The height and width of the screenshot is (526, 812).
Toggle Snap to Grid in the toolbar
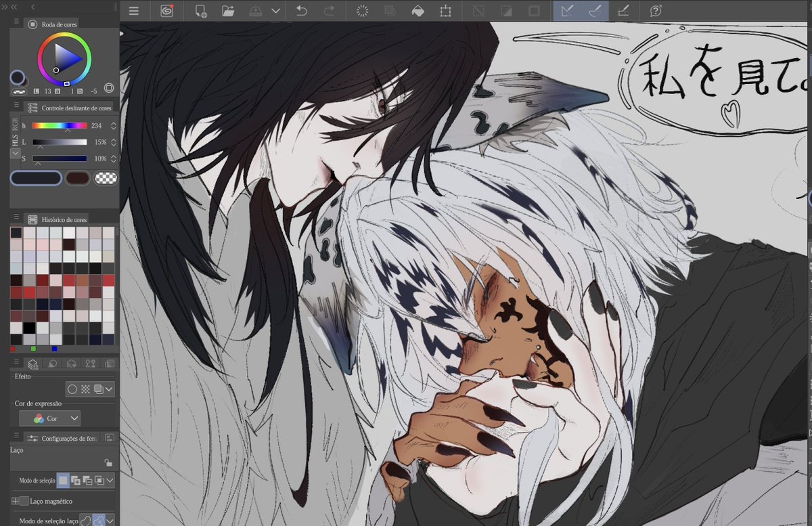point(623,11)
